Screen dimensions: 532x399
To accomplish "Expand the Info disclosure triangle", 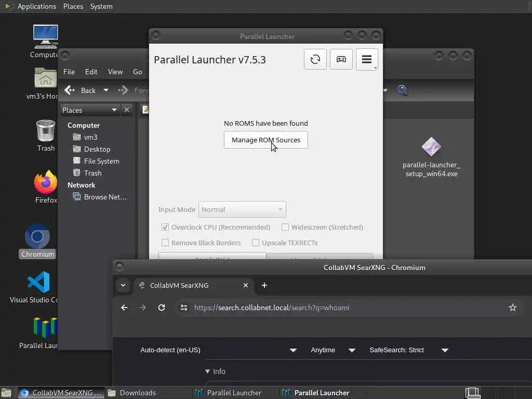I will [207, 371].
